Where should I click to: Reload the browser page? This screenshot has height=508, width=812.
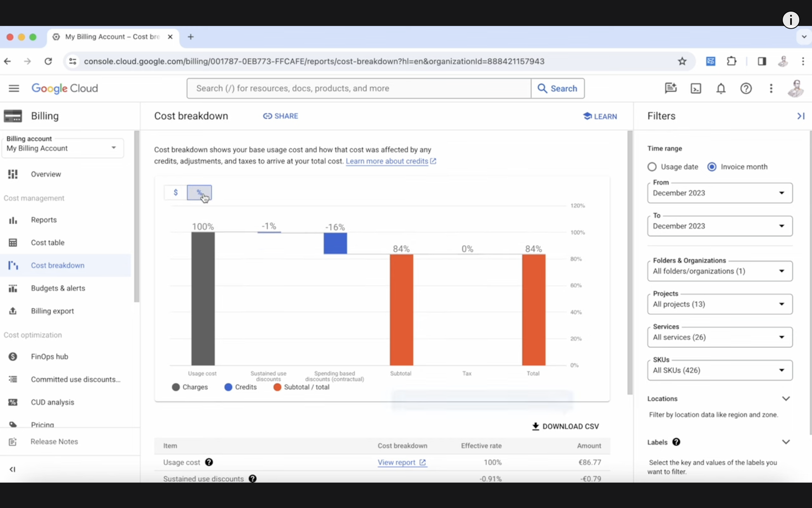tap(48, 61)
